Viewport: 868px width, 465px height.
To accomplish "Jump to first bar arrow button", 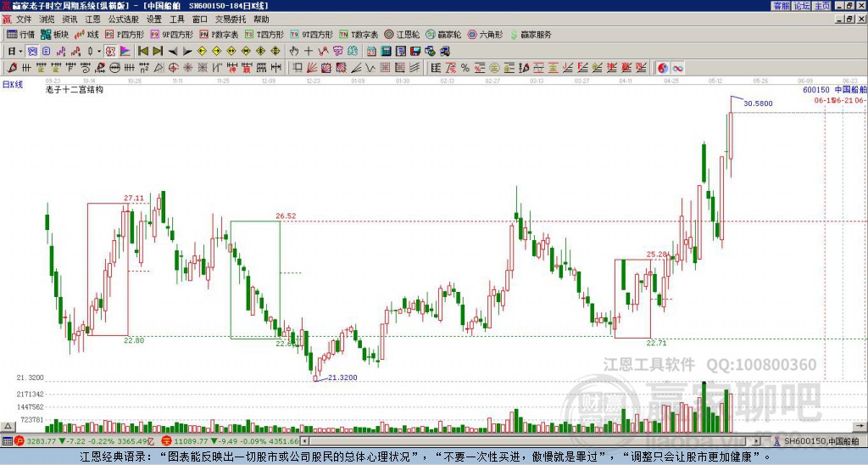I will click(x=143, y=52).
